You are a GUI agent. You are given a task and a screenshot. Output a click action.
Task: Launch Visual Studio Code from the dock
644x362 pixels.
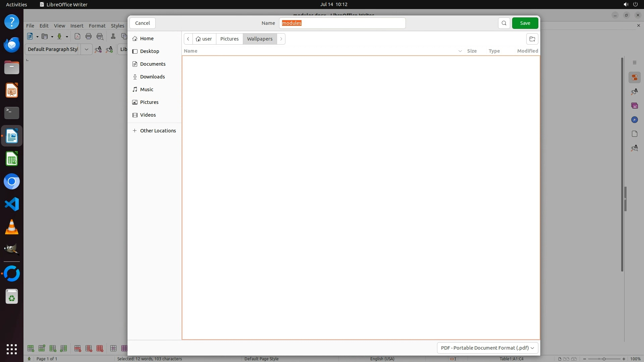(12, 204)
